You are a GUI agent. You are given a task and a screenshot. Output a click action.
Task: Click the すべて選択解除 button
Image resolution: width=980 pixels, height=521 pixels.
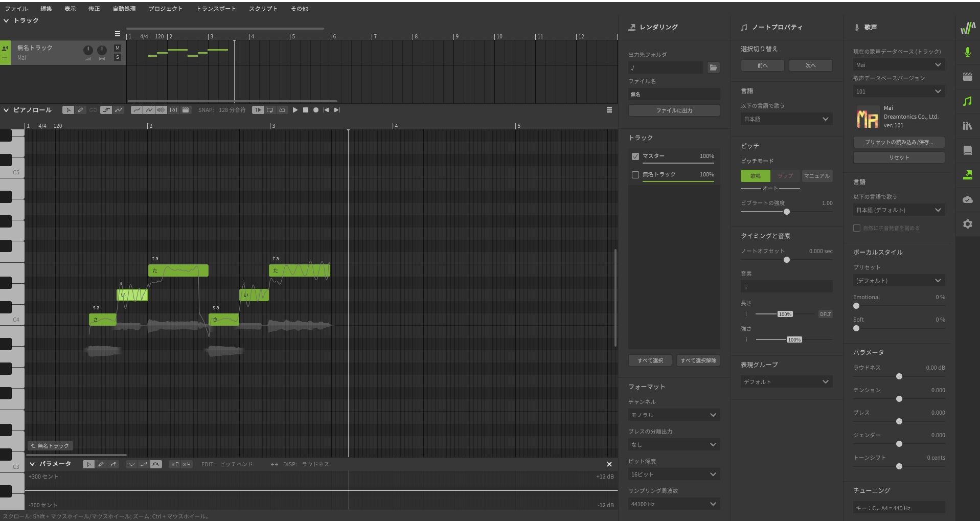tap(698, 360)
